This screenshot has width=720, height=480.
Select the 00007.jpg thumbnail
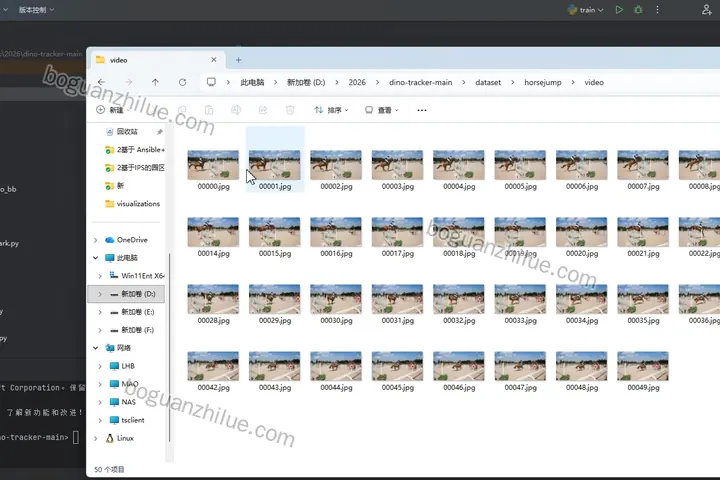[x=643, y=165]
